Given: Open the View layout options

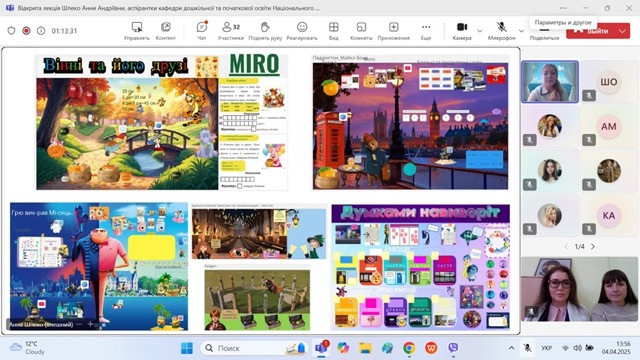Looking at the screenshot, I should 333,31.
